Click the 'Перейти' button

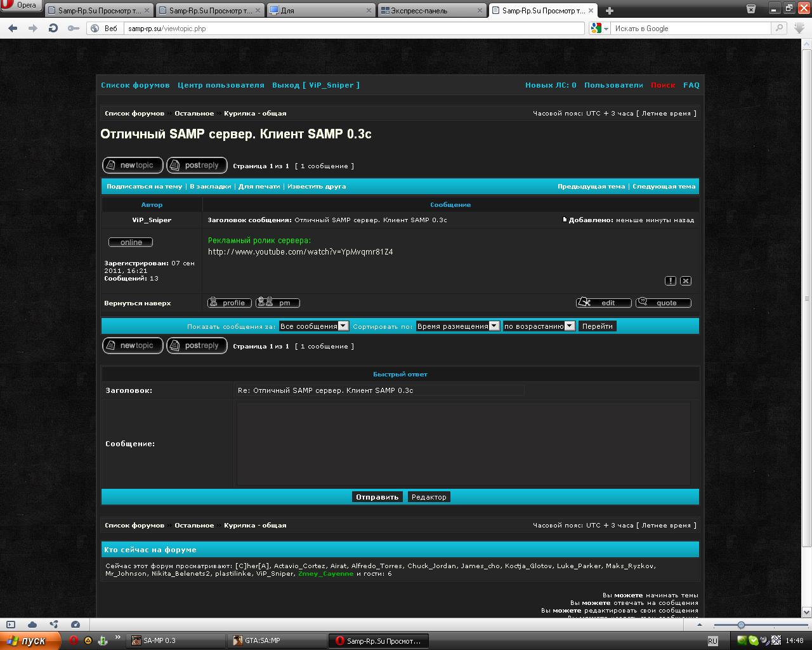tap(598, 326)
